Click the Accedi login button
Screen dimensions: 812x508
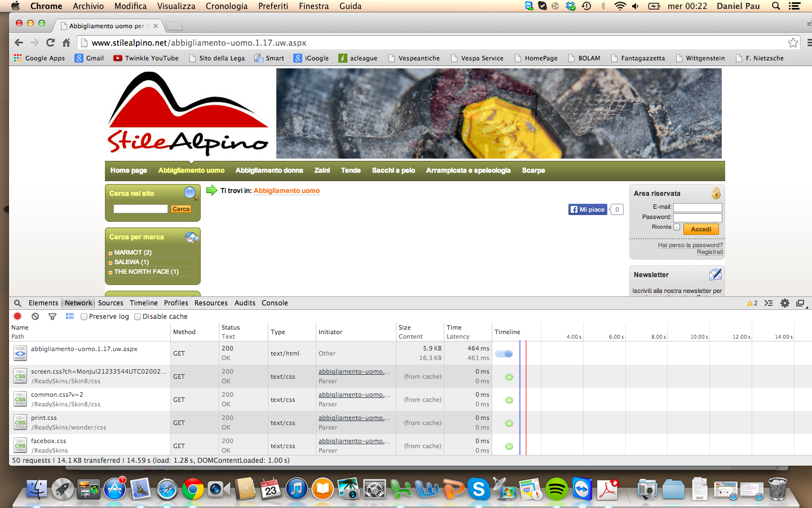[701, 229]
